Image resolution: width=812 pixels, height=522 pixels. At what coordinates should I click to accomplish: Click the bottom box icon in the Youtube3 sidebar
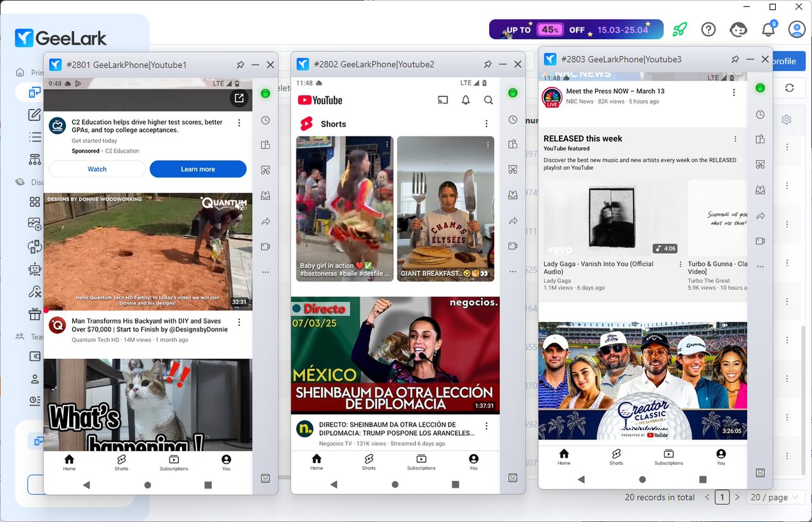(760, 473)
